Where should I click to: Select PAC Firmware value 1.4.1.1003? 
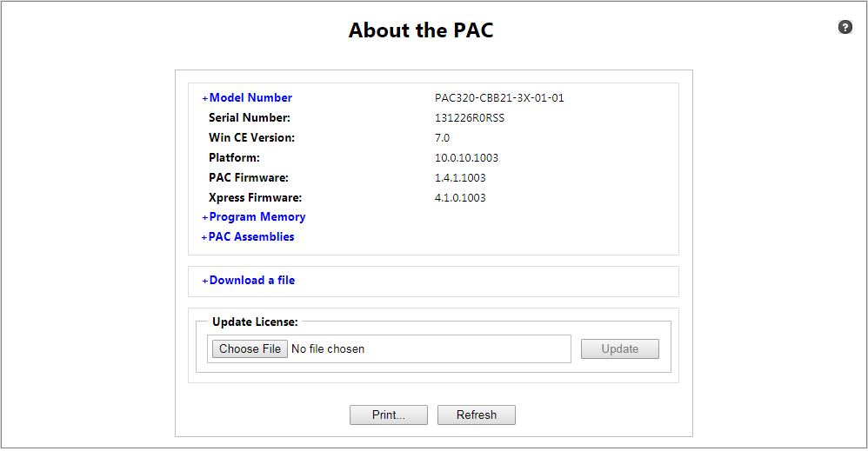click(x=460, y=177)
